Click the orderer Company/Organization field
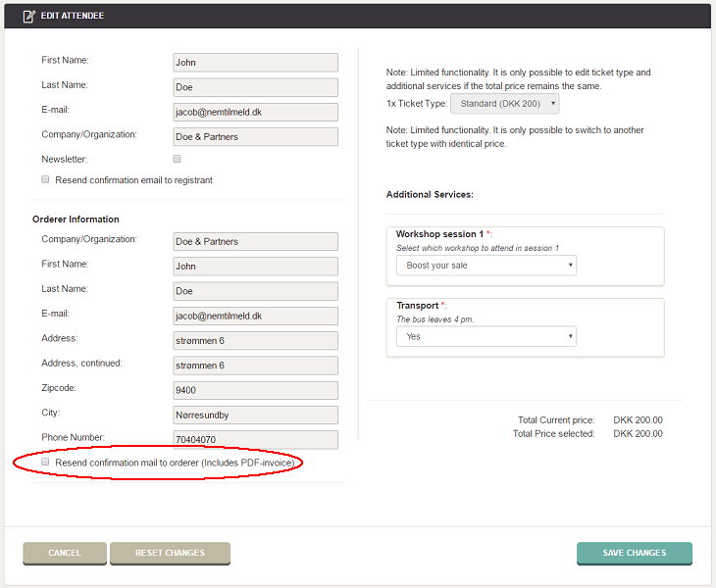Viewport: 716px width, 588px height. pyautogui.click(x=256, y=241)
